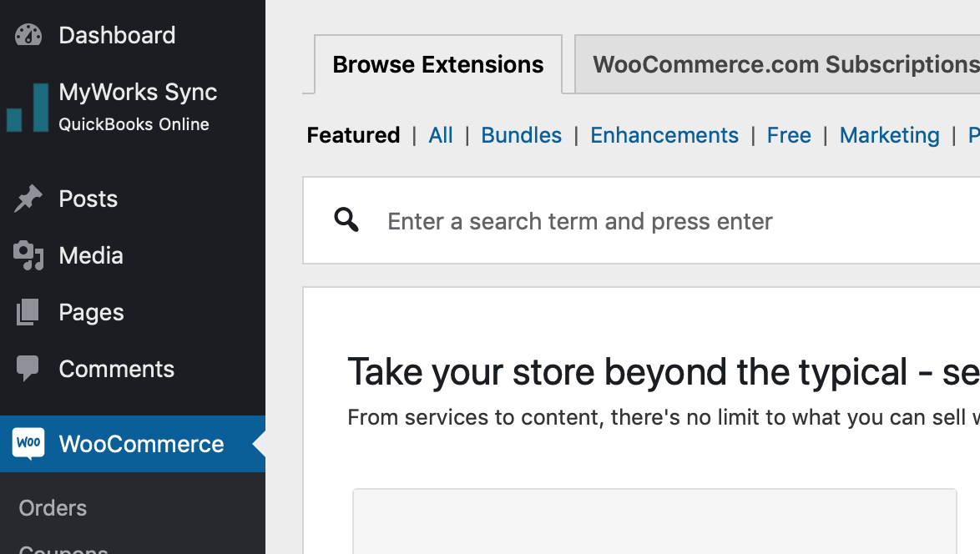This screenshot has width=980, height=554.
Task: Select the Featured filter
Action: (x=353, y=135)
